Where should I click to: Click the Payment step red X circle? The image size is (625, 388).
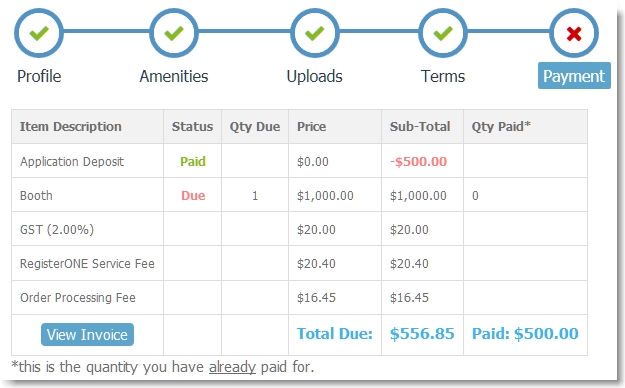[574, 33]
